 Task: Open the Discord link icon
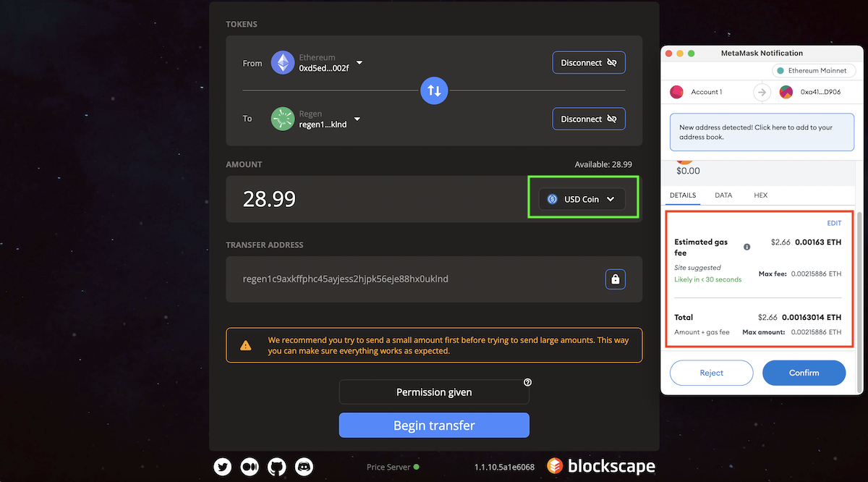coord(304,467)
